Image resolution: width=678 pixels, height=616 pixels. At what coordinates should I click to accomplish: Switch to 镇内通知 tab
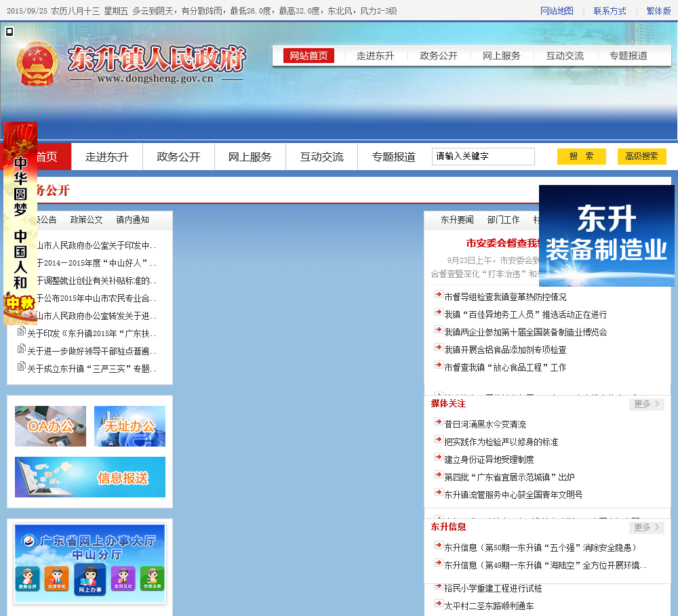133,220
